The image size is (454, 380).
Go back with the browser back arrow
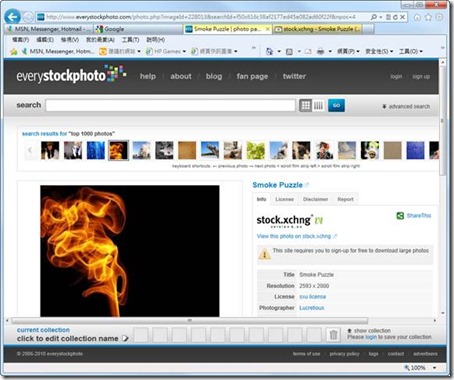pos(13,17)
